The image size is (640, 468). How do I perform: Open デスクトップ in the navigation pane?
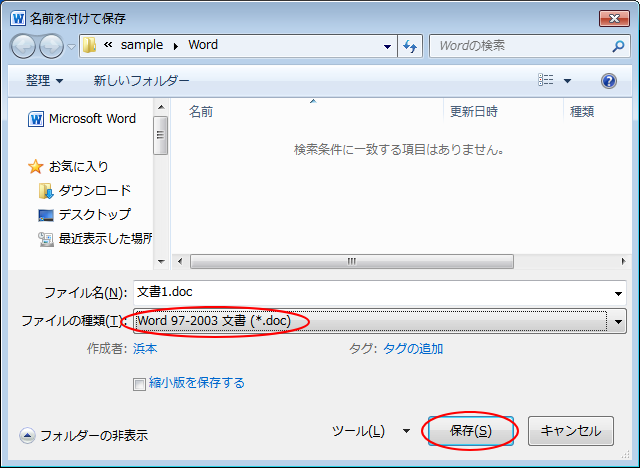click(85, 215)
